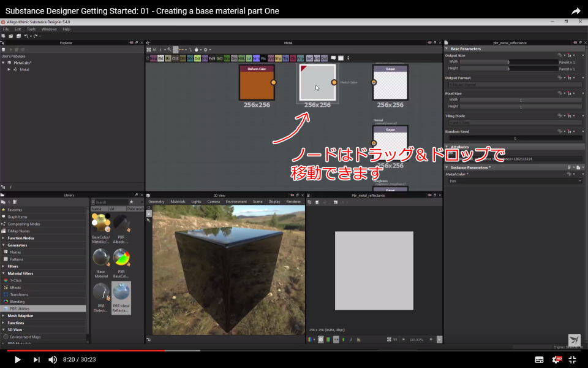This screenshot has width=588, height=368.
Task: Collapse the Metal.sbs package tree
Action: tap(4, 63)
